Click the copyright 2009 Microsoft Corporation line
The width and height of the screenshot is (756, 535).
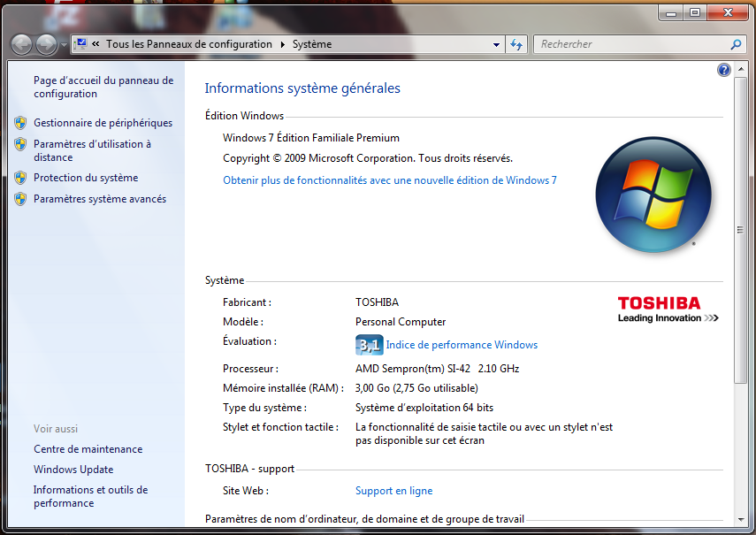click(368, 158)
